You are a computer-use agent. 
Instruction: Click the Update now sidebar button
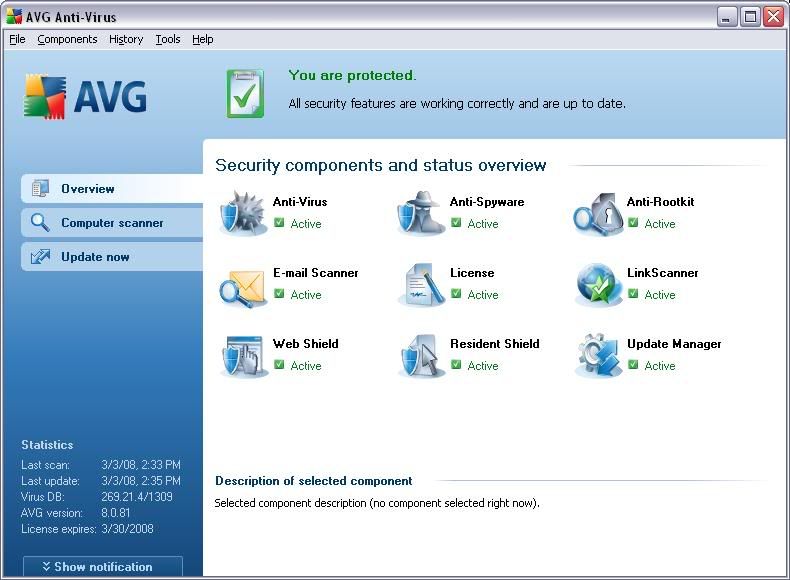click(x=95, y=257)
